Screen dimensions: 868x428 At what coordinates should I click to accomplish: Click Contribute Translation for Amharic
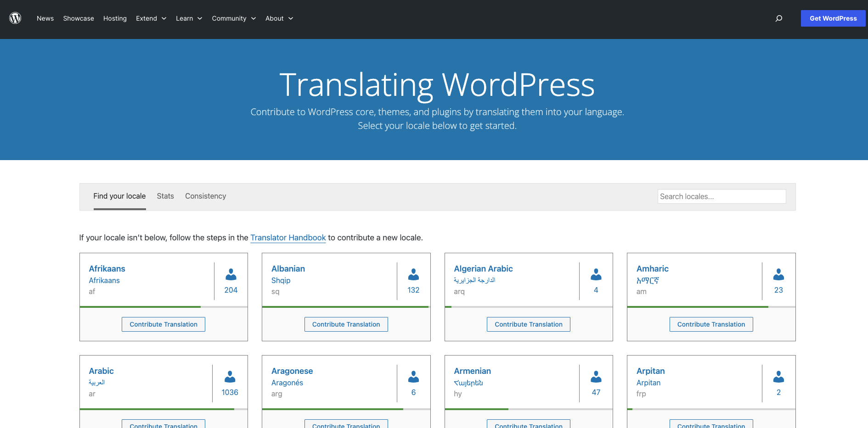point(711,324)
